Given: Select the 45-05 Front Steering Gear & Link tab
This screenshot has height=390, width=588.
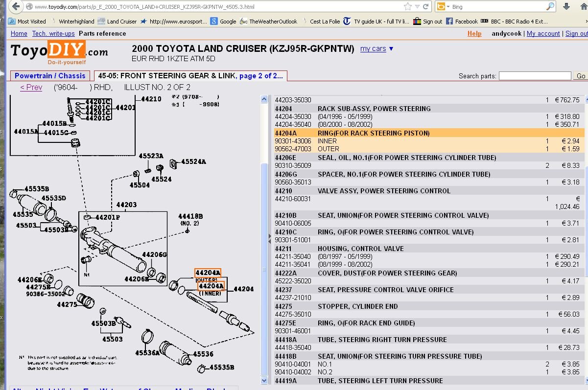Looking at the screenshot, I should 190,76.
